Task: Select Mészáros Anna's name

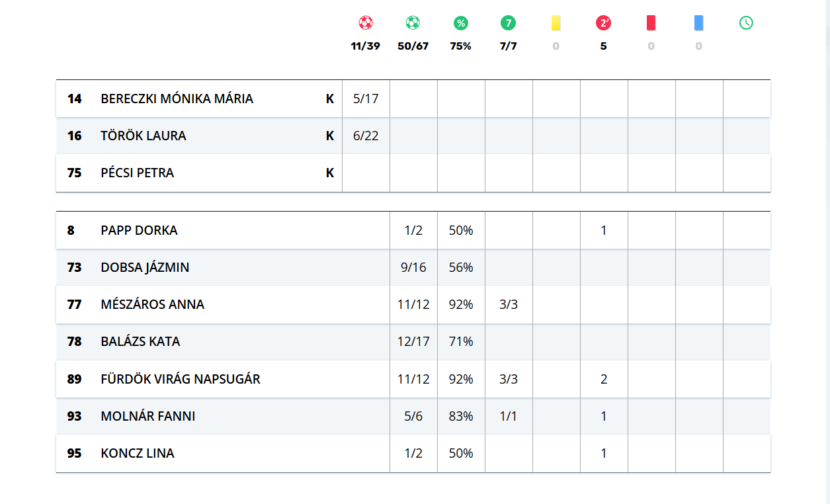Action: [152, 304]
